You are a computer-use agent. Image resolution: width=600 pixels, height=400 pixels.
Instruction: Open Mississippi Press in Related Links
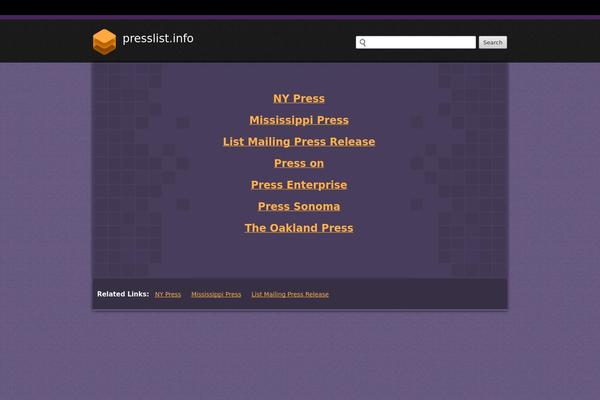216,294
